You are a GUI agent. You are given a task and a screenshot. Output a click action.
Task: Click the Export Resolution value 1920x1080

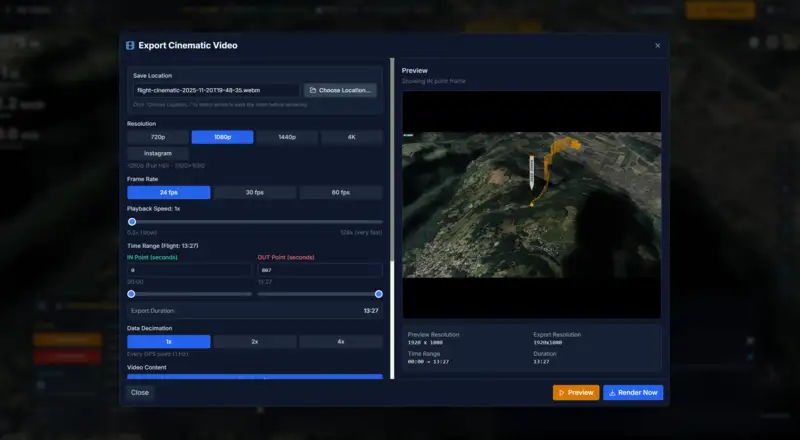tap(548, 343)
